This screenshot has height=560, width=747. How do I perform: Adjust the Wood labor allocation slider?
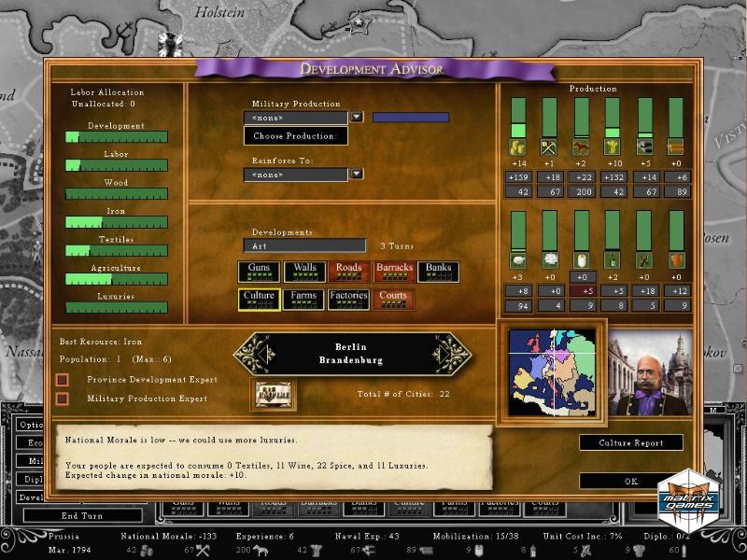(x=117, y=194)
